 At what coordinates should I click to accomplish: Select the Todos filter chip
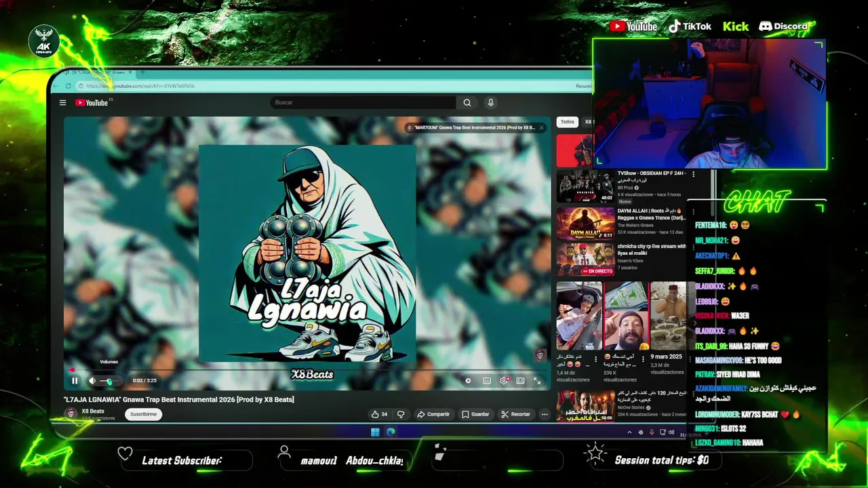point(568,122)
